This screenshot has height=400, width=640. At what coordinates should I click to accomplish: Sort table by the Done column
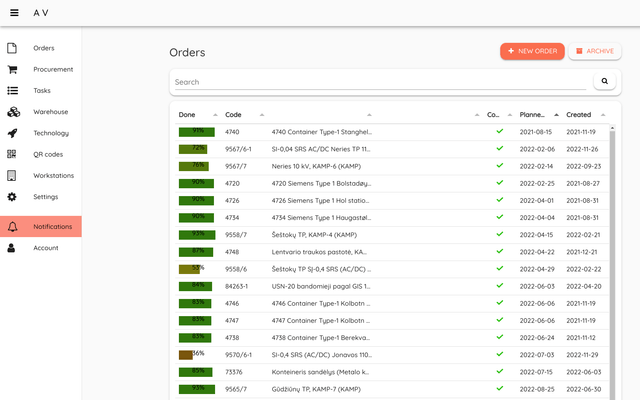point(187,115)
